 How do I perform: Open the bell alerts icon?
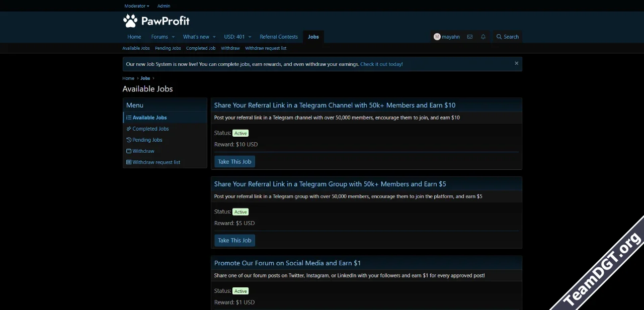click(x=483, y=37)
